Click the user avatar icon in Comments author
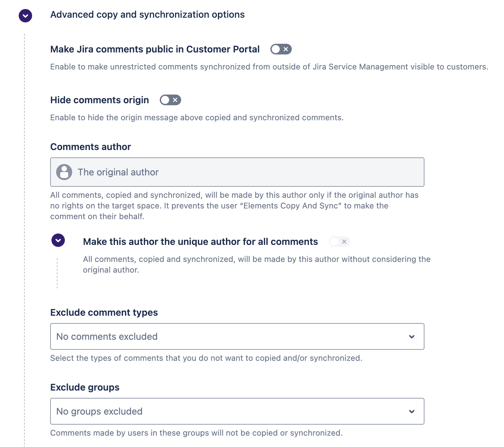 [64, 172]
